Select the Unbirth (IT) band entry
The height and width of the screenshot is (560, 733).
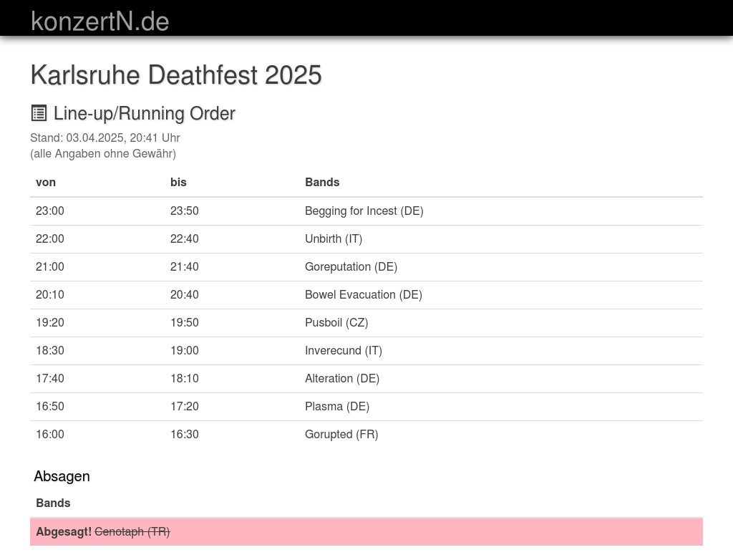334,238
